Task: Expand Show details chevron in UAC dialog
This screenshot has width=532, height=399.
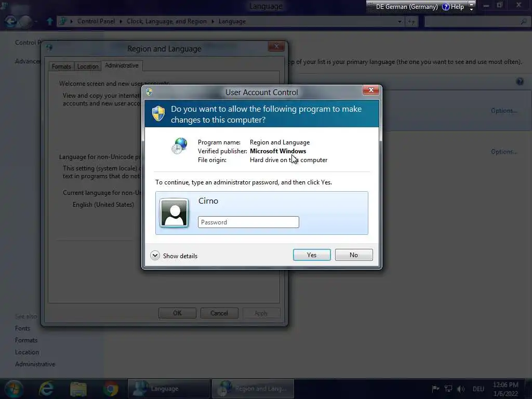Action: coord(155,256)
